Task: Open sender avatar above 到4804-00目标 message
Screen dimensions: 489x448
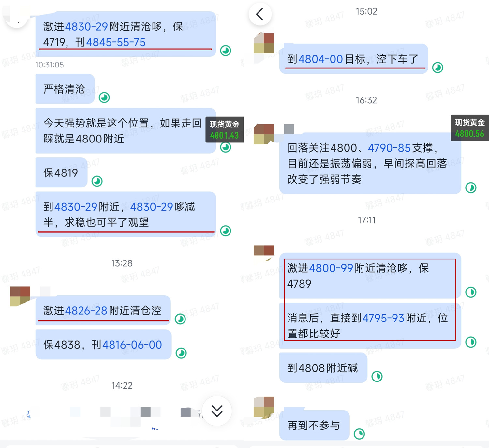Action: [264, 43]
